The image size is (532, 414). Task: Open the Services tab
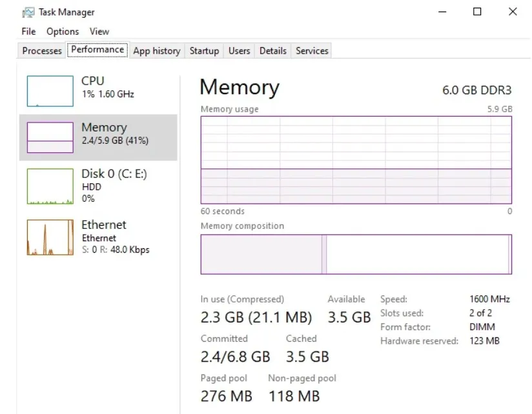311,50
